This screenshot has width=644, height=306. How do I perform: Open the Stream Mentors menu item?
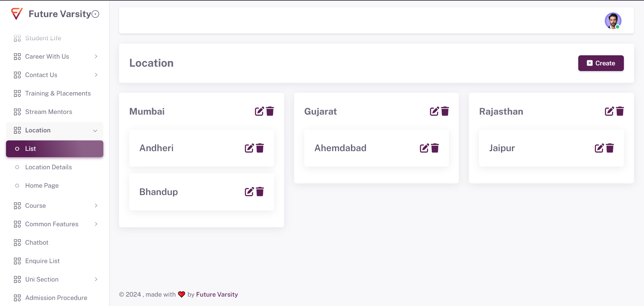(49, 112)
